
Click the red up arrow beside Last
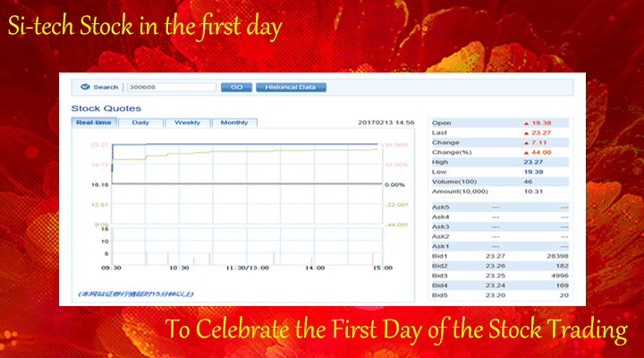click(x=526, y=133)
